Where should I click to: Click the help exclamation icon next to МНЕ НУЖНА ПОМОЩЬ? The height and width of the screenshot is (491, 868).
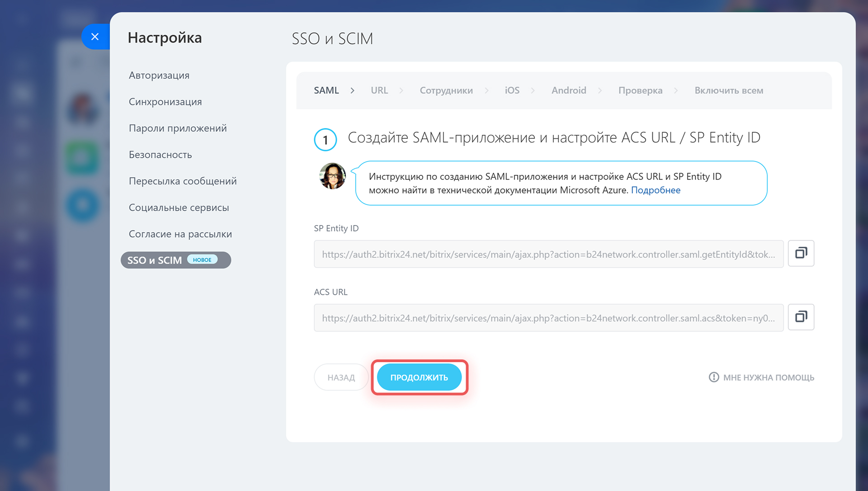(x=714, y=377)
